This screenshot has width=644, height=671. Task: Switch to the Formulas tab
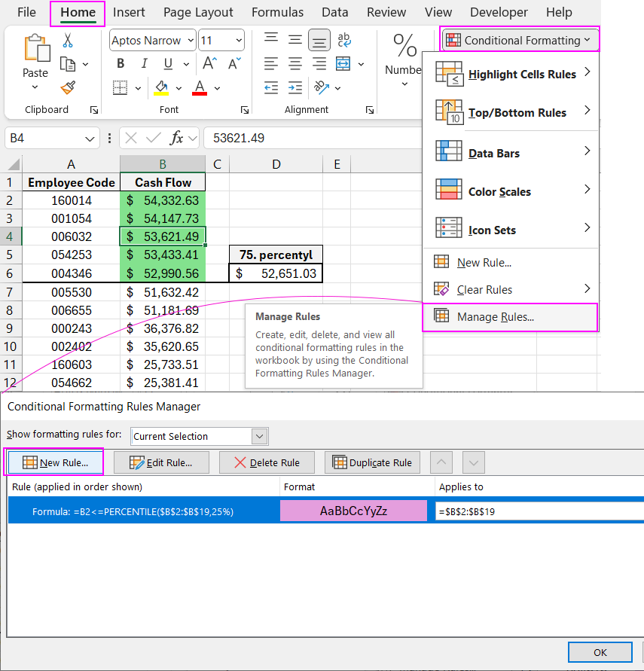pyautogui.click(x=277, y=13)
